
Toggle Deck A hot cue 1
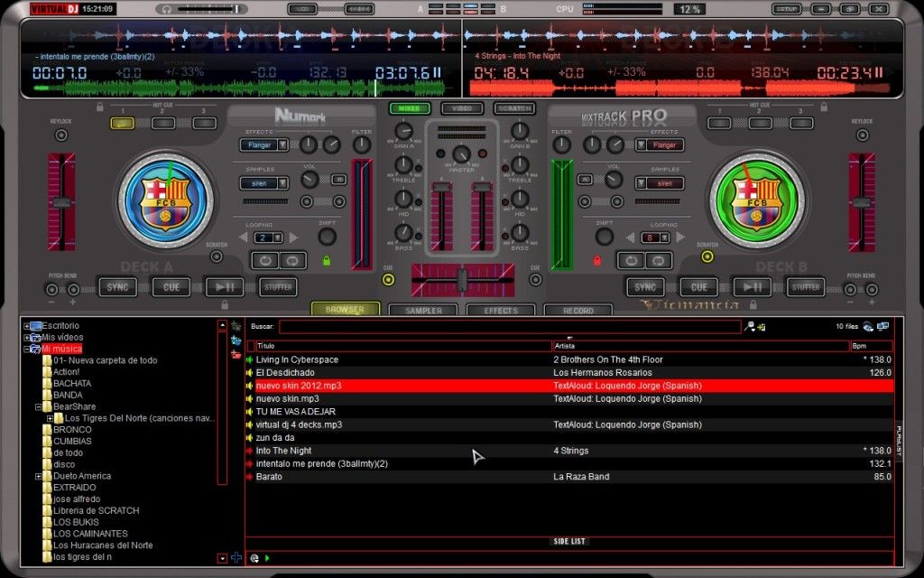point(122,123)
